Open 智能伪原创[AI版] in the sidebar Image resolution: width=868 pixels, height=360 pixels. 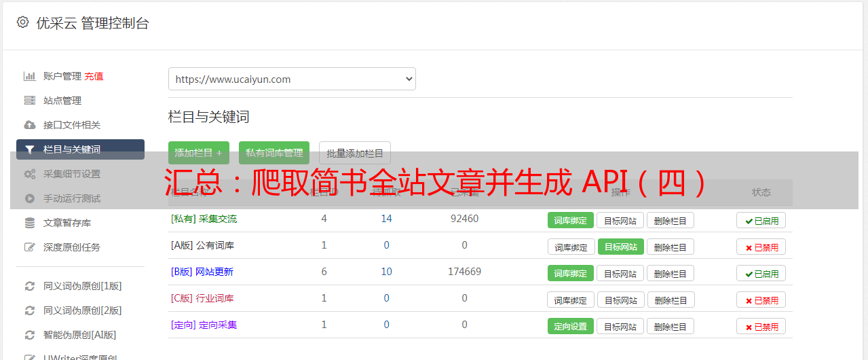pos(80,335)
